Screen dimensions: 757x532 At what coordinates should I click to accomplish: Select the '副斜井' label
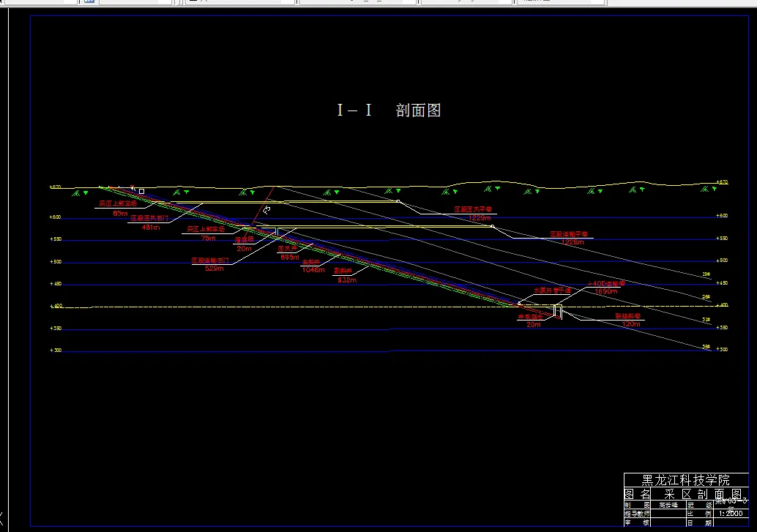tap(343, 271)
